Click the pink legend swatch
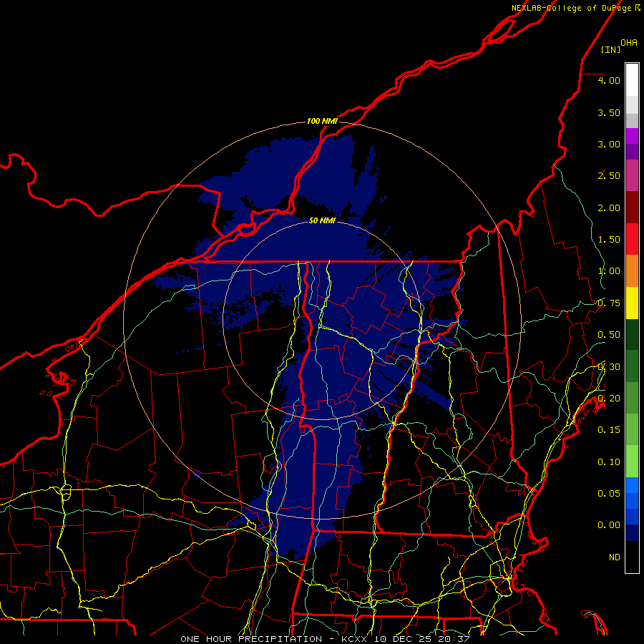The width and height of the screenshot is (644, 644). click(x=632, y=175)
